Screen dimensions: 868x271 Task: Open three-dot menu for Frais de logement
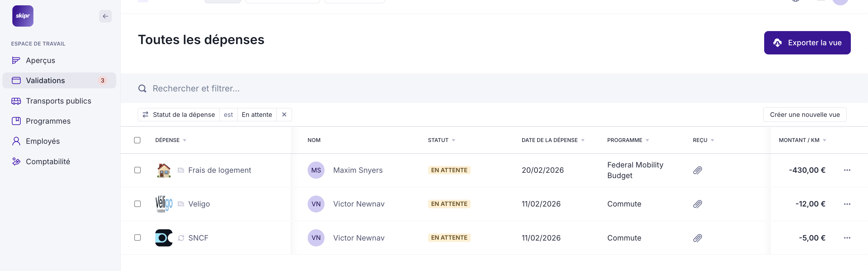847,170
